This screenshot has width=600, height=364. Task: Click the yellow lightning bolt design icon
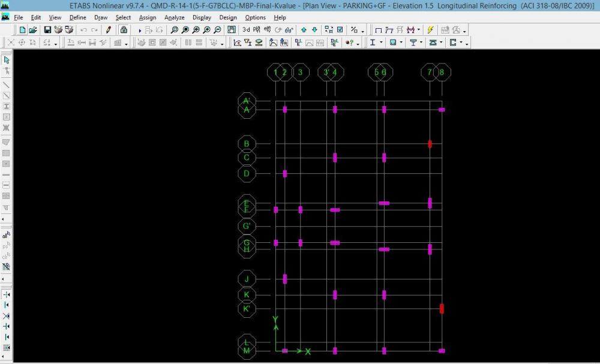(x=430, y=30)
